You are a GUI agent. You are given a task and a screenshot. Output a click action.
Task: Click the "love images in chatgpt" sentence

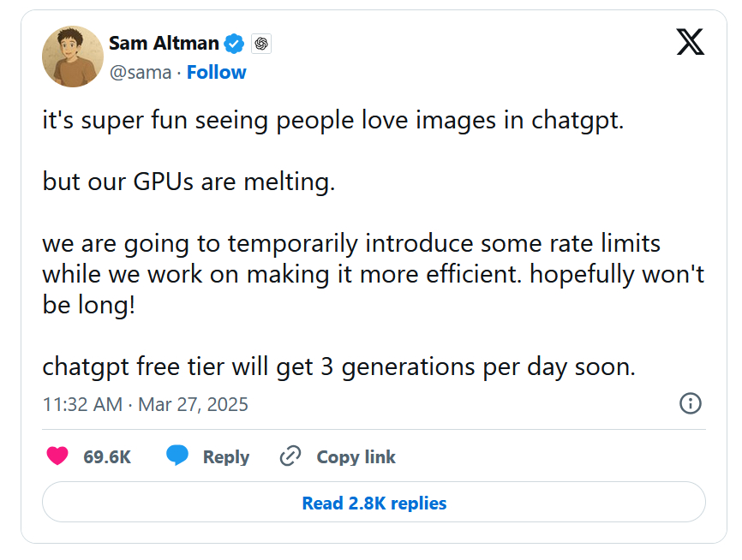(333, 121)
